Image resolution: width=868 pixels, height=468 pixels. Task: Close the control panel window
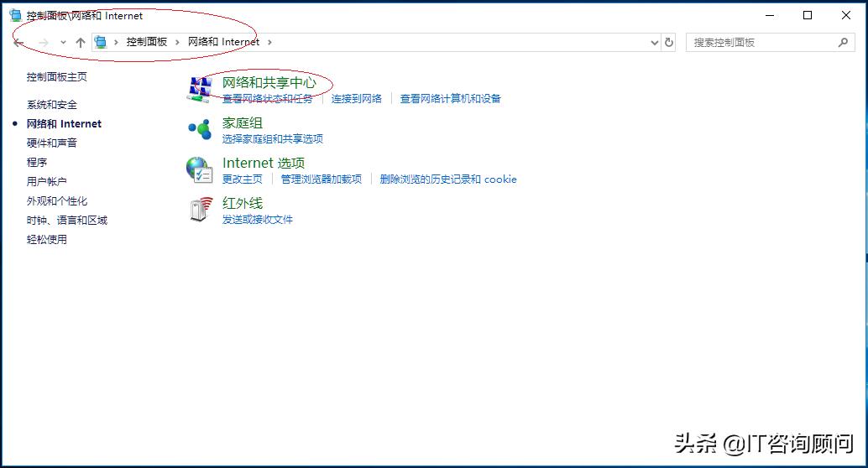coord(846,15)
